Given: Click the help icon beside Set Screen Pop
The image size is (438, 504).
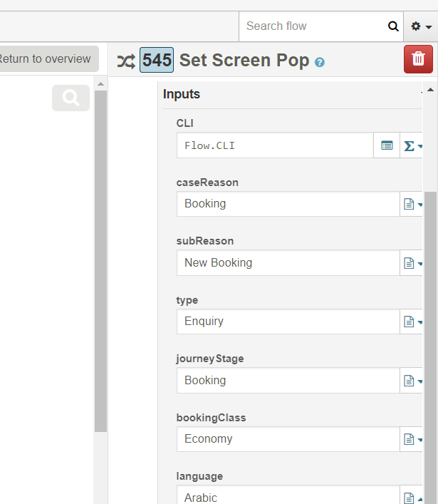Looking at the screenshot, I should (x=320, y=62).
